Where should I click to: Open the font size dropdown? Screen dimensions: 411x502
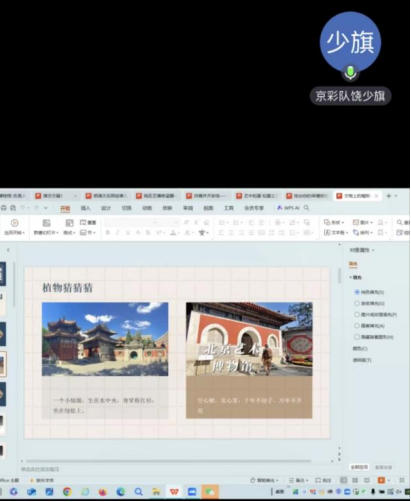coord(176,222)
